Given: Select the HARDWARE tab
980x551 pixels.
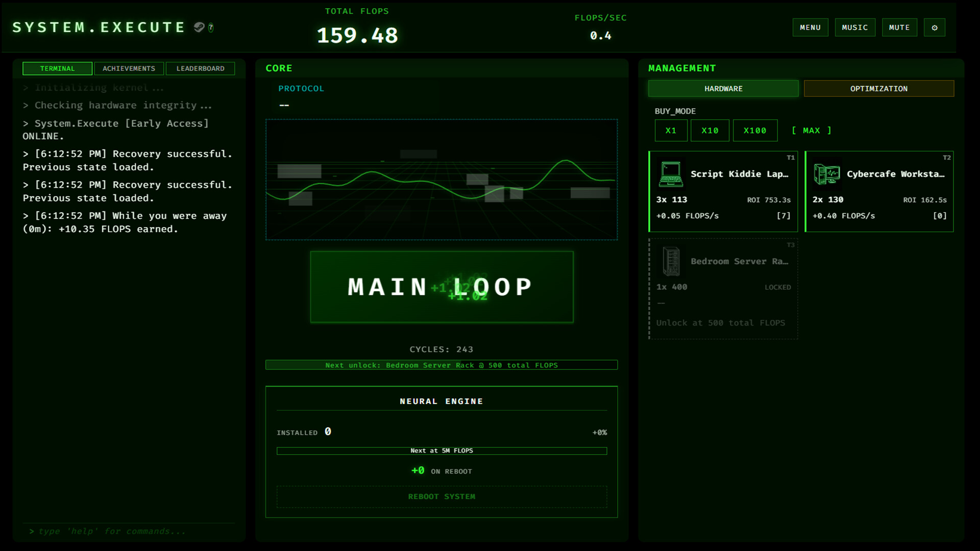Looking at the screenshot, I should pyautogui.click(x=723, y=88).
